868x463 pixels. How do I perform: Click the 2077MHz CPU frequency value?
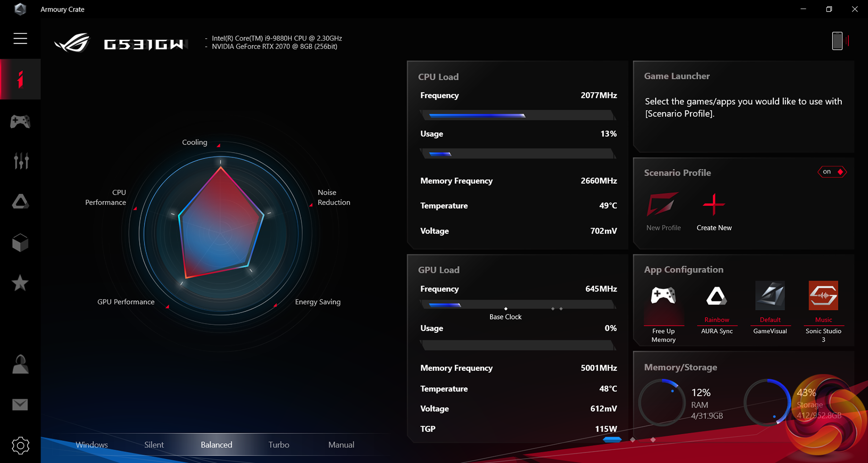point(599,96)
